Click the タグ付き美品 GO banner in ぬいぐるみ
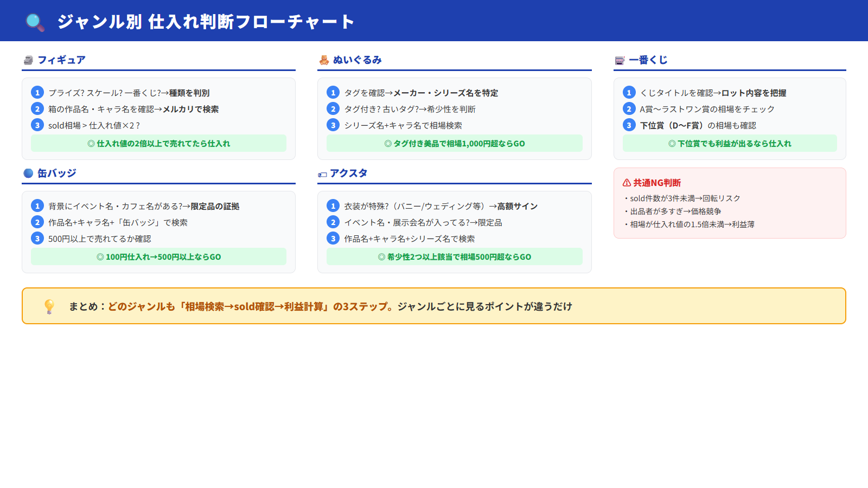The width and height of the screenshot is (868, 488). (x=454, y=143)
